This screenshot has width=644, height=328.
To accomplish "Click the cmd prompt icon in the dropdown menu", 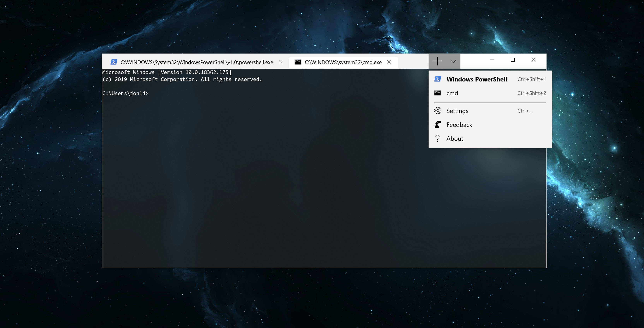I will tap(438, 93).
